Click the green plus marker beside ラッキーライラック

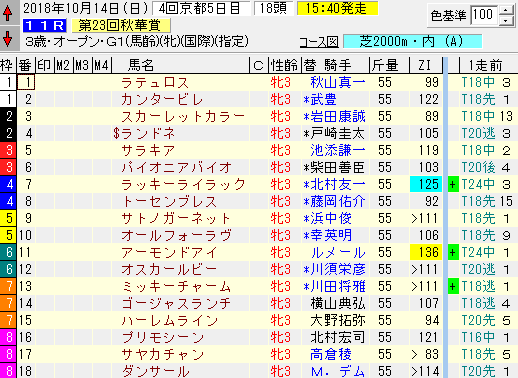452,184
